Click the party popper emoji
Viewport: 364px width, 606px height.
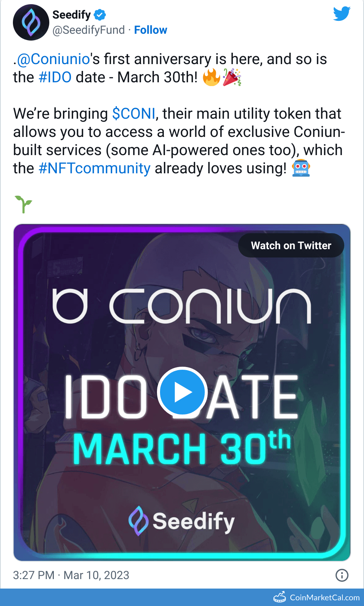coord(232,77)
